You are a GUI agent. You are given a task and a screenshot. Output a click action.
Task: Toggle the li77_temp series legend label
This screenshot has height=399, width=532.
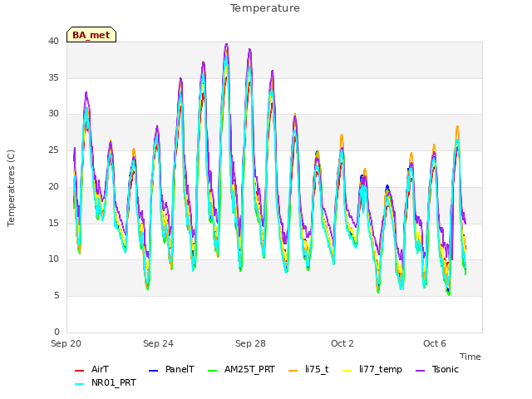click(x=381, y=370)
